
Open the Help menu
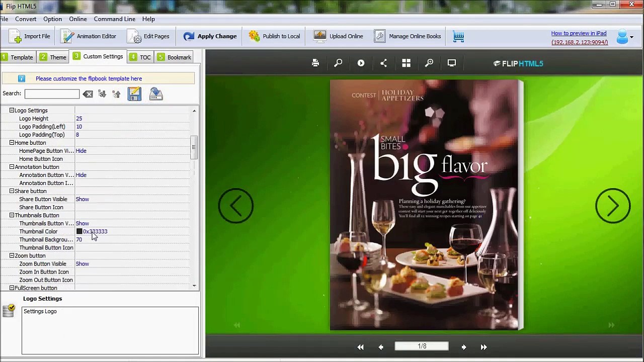coord(148,19)
